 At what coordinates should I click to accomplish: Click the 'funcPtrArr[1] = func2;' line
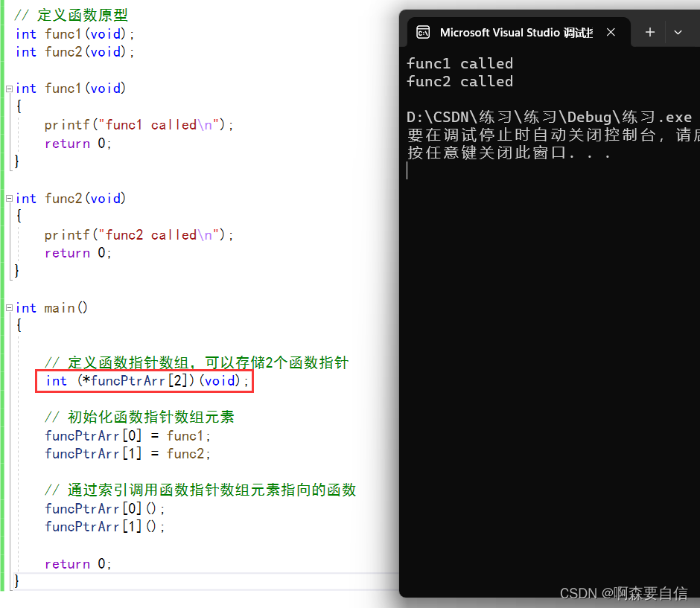coord(127,454)
